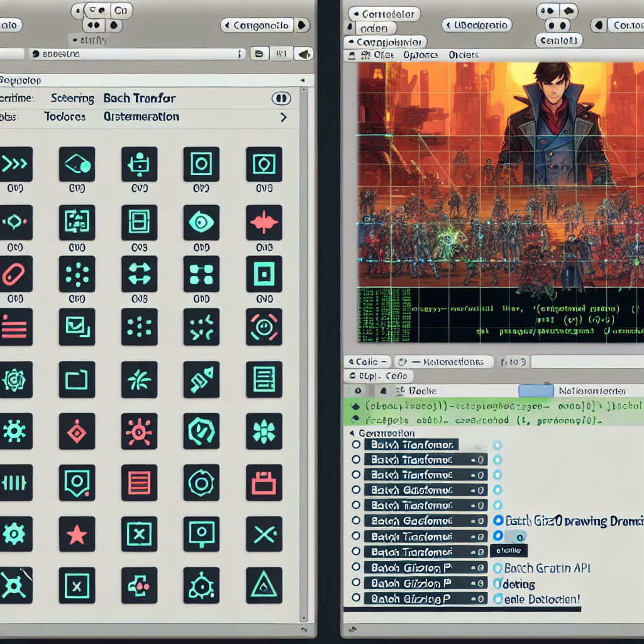Screen dimensions: 644x644
Task: Click the red sun burst icon
Action: pyautogui.click(x=139, y=431)
